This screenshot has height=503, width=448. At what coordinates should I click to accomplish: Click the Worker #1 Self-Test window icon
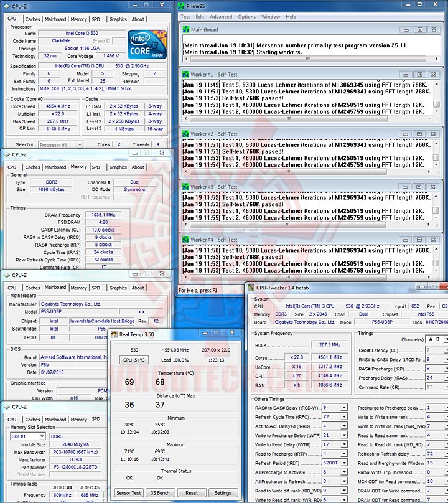click(185, 75)
